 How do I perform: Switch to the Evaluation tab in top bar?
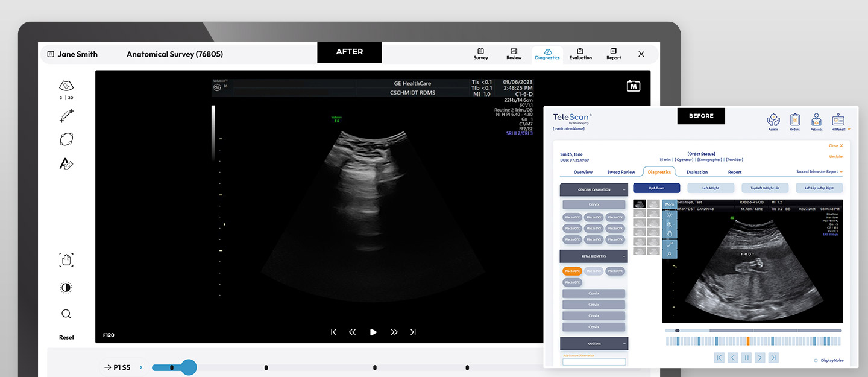[x=580, y=54]
